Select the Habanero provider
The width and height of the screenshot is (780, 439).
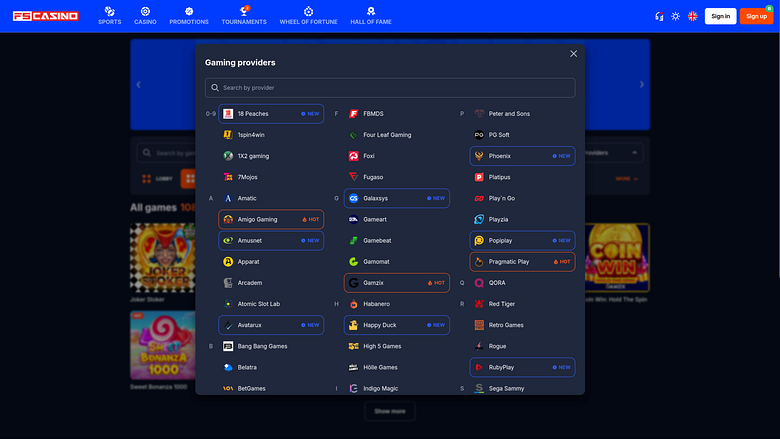click(396, 304)
